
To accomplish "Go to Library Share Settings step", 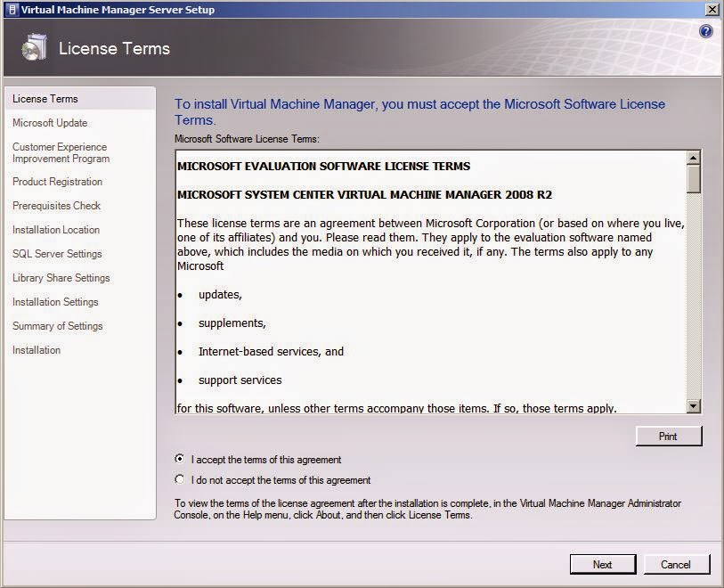I will 61,278.
